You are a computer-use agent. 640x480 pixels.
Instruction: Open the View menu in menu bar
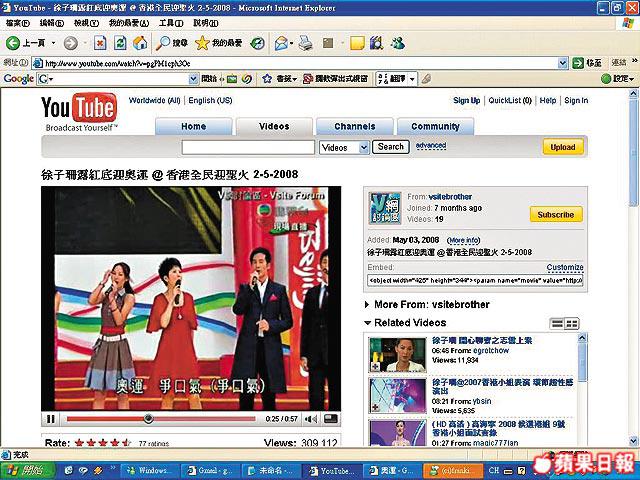point(86,23)
